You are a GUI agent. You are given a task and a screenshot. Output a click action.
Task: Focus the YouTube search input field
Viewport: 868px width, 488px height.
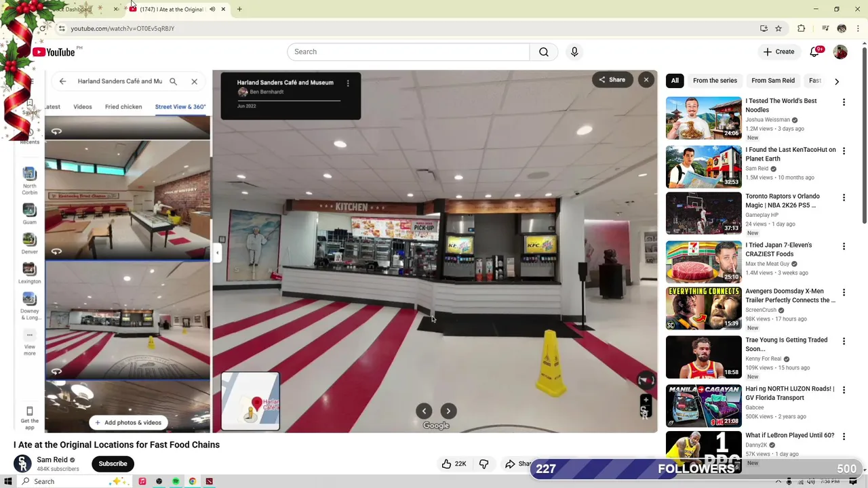pyautogui.click(x=408, y=52)
